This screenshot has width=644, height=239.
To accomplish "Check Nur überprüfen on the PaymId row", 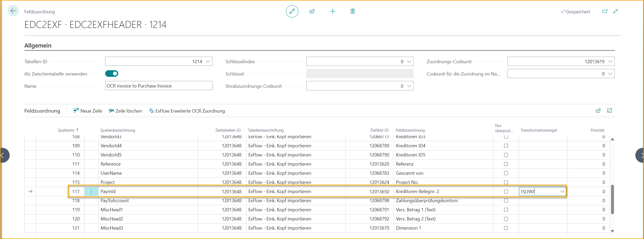I will 506,191.
